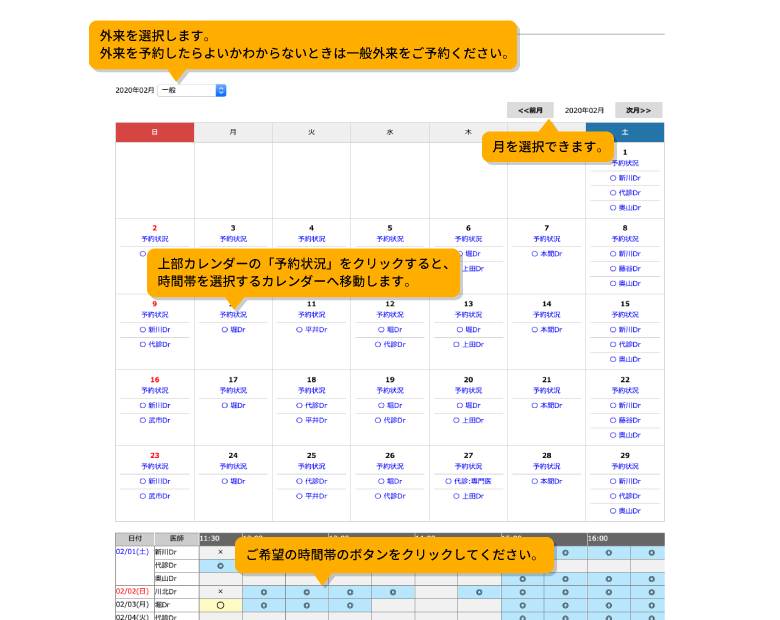Select 代診Dr on February 18
This screenshot has height=620, width=780.
(311, 406)
